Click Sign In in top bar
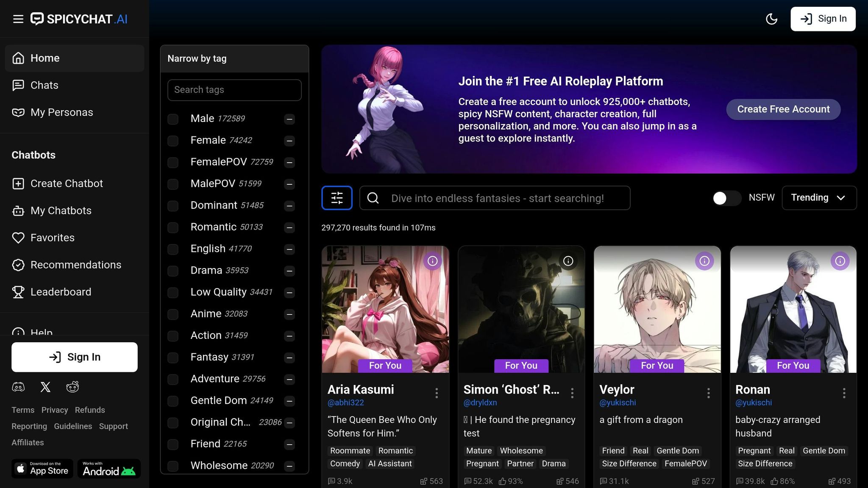The image size is (868, 488). pos(823,19)
